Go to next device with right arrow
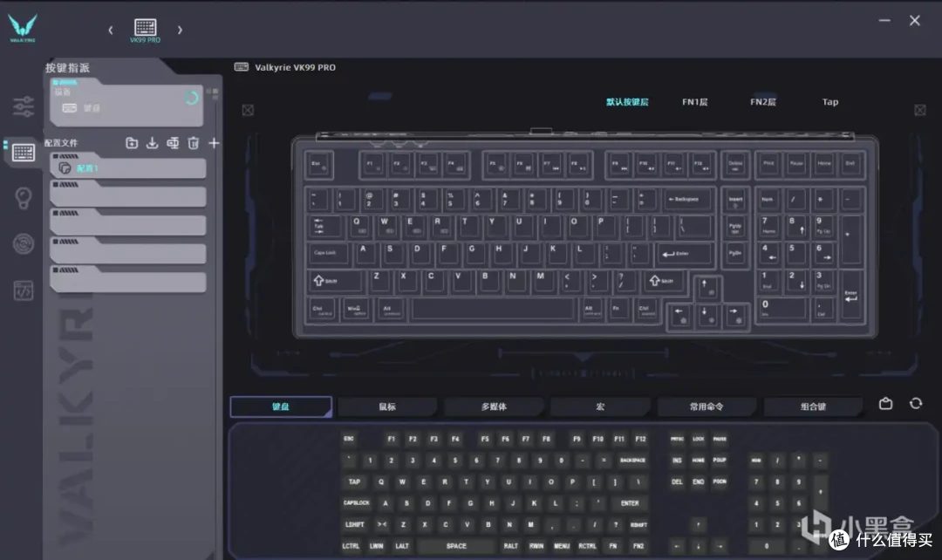 [180, 30]
